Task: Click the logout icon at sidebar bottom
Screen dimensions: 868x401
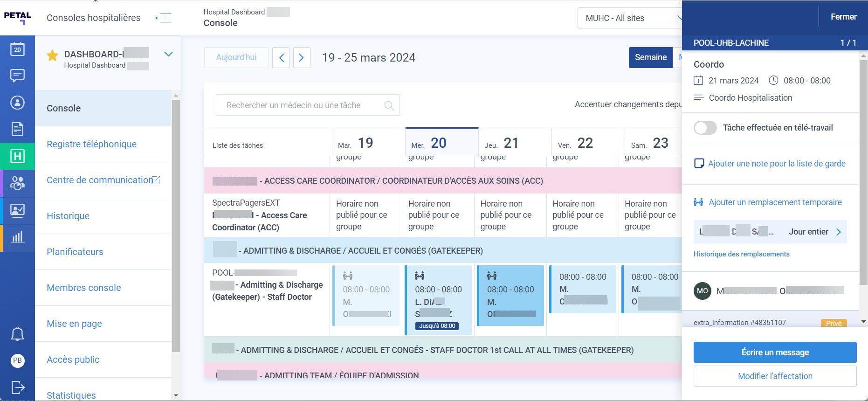Action: click(17, 387)
